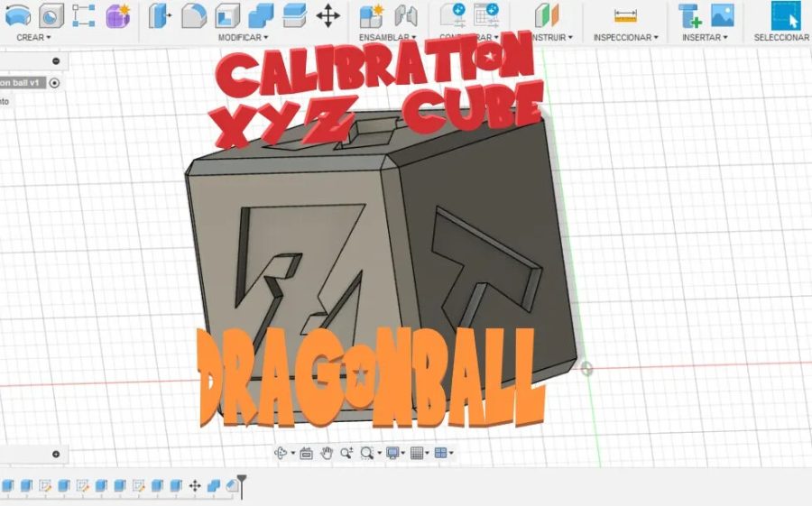Select the Combine feature in the timeline
Screen dimensions: 812x506
click(213, 486)
